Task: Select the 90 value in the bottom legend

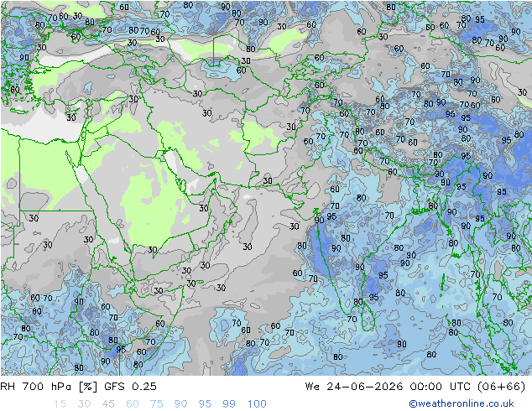Action: (180, 404)
